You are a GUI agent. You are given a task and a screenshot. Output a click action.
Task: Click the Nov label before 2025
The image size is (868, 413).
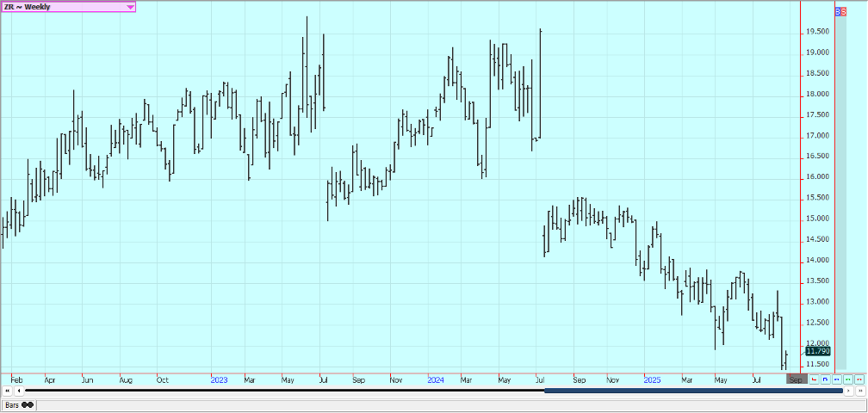(613, 380)
